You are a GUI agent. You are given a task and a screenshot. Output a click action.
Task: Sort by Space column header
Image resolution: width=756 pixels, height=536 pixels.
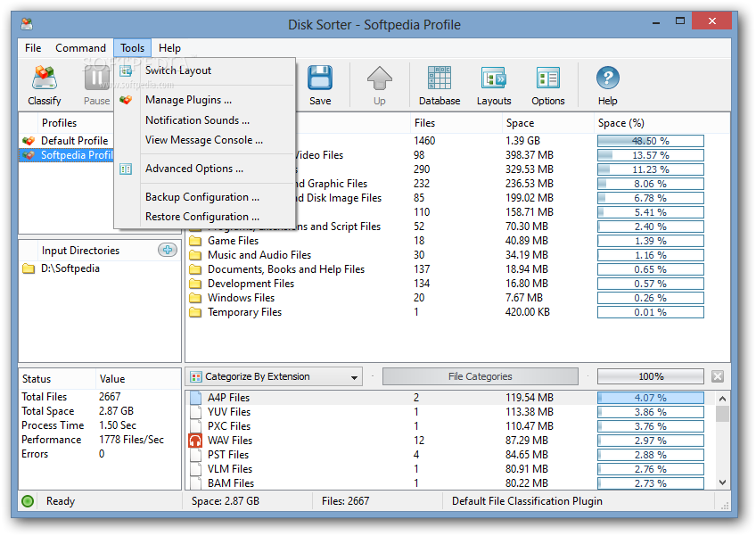547,123
